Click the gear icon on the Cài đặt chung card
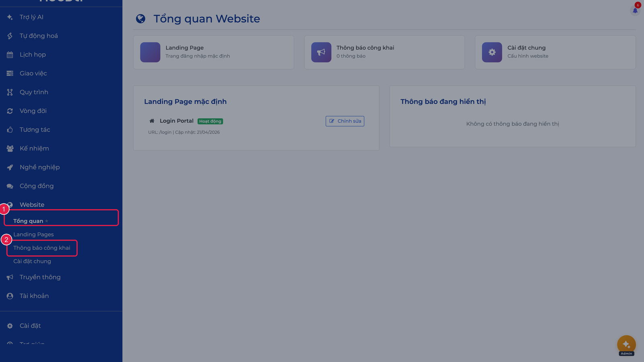The height and width of the screenshot is (362, 644). pyautogui.click(x=492, y=52)
